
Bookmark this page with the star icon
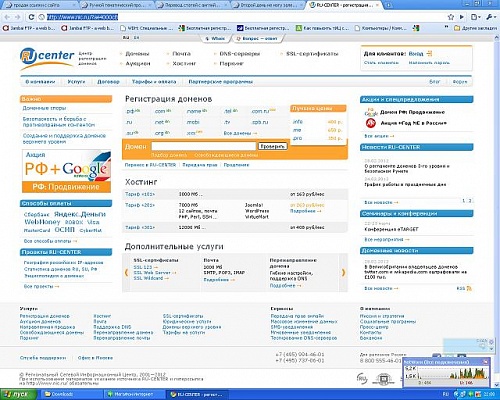coord(451,17)
